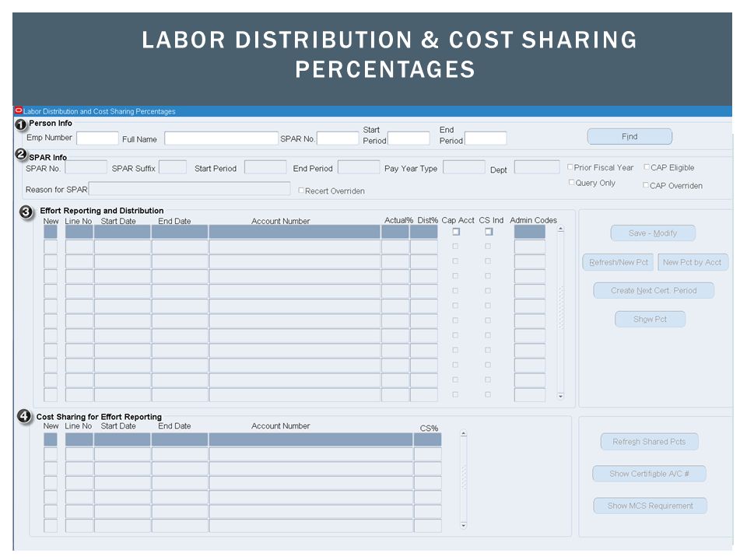Click first-row Dist% cell in Effort Reporting
The image size is (747, 560).
[x=424, y=232]
